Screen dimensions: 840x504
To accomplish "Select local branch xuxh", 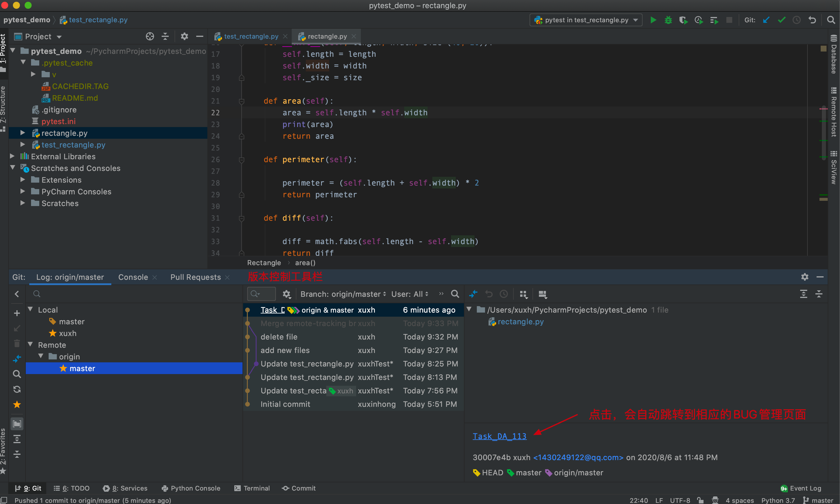I will pos(67,333).
